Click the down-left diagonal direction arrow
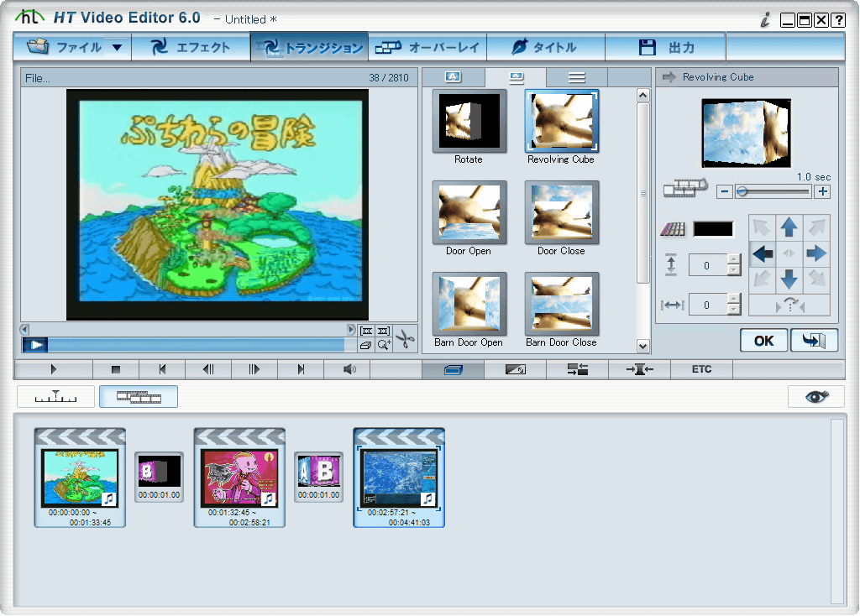 click(x=763, y=279)
